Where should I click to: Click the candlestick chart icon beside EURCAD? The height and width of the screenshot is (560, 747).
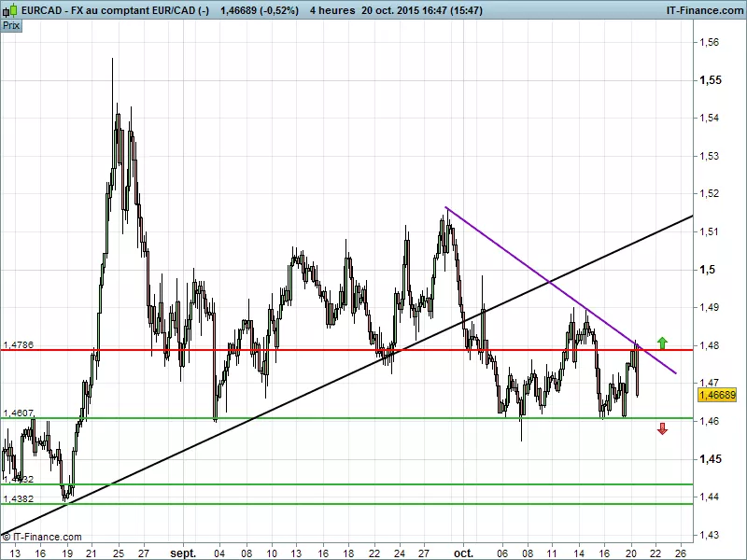pos(10,9)
